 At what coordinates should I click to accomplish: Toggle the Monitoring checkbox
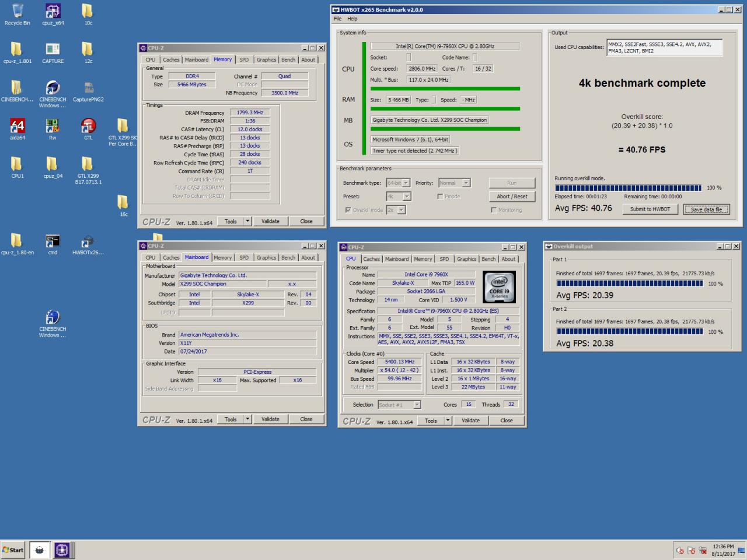(x=494, y=210)
